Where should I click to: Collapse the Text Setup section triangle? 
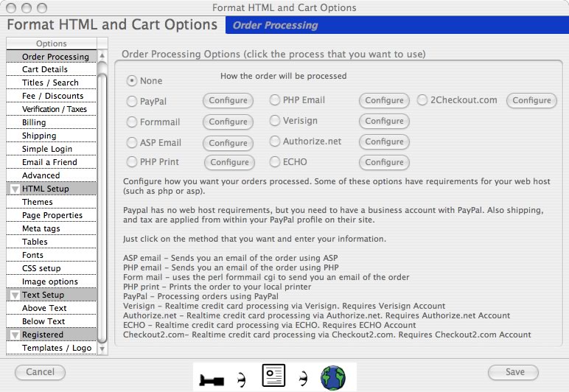pos(15,295)
